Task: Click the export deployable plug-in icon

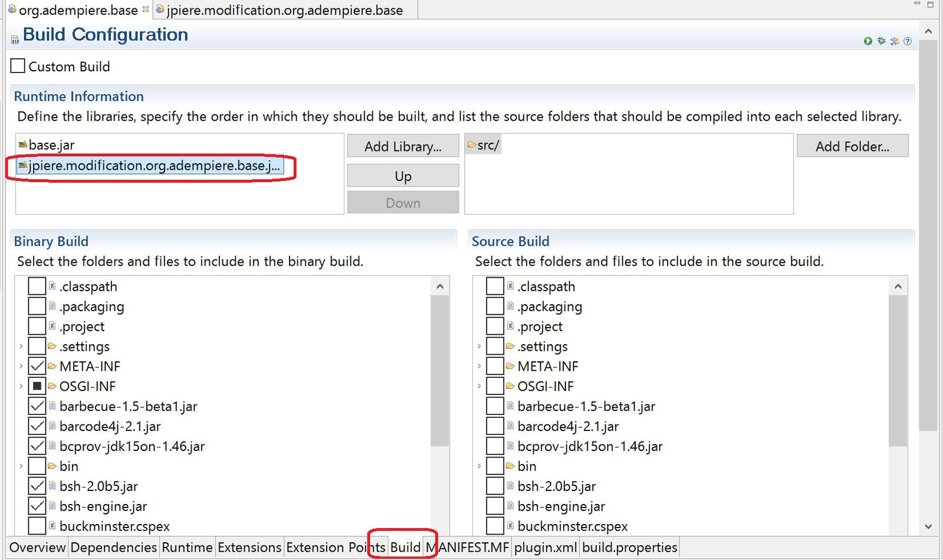Action: pyautogui.click(x=895, y=41)
